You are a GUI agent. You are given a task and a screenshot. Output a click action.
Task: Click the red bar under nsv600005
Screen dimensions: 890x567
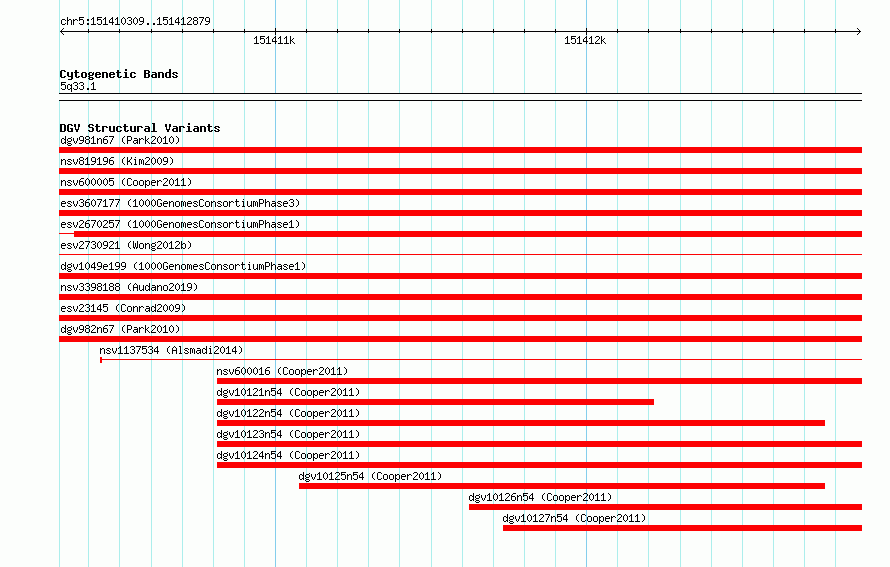click(x=460, y=192)
